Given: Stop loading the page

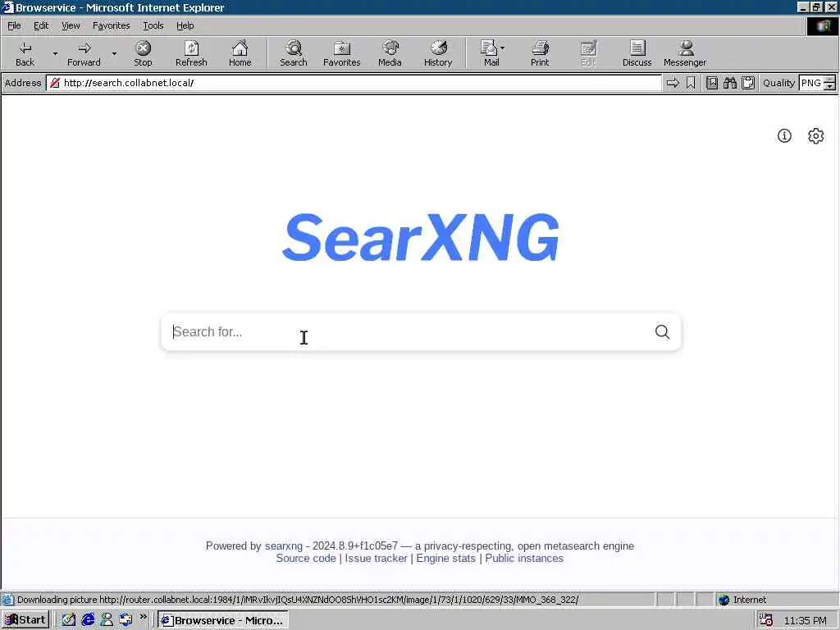Looking at the screenshot, I should (x=143, y=53).
